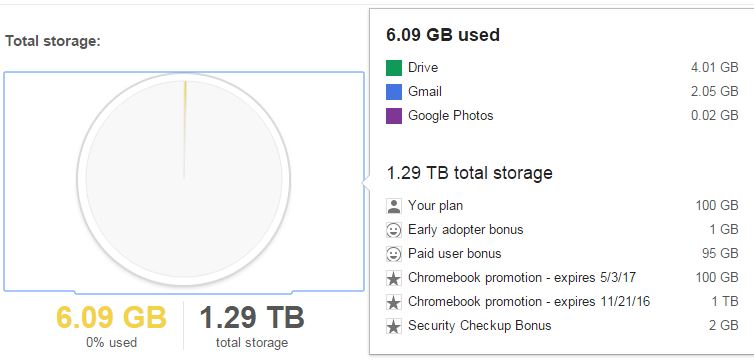Click the green Drive color square
The image size is (754, 360).
(x=393, y=68)
